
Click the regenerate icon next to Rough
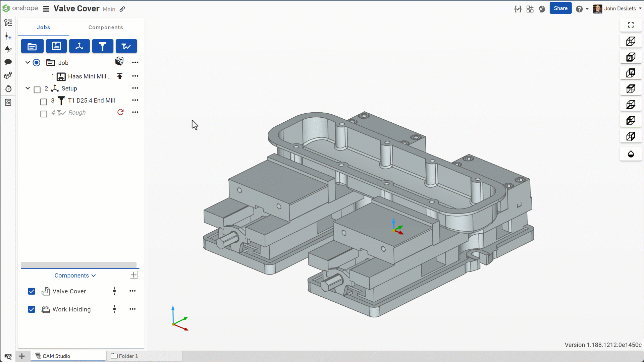tap(120, 112)
